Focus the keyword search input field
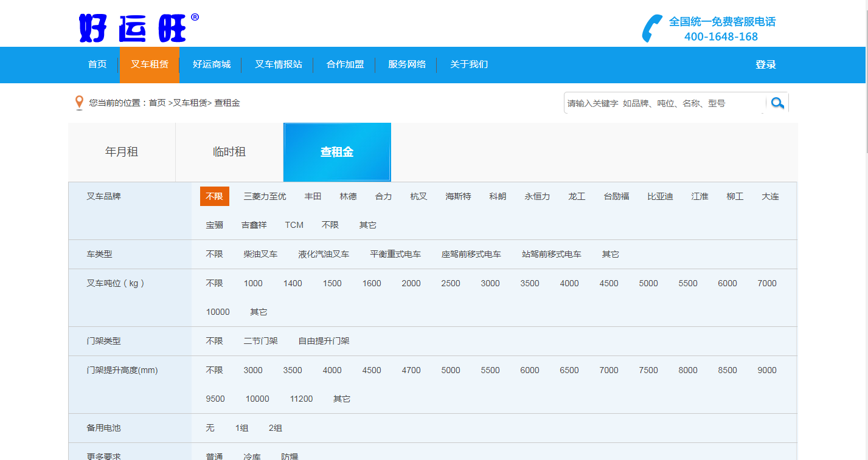 [x=664, y=103]
